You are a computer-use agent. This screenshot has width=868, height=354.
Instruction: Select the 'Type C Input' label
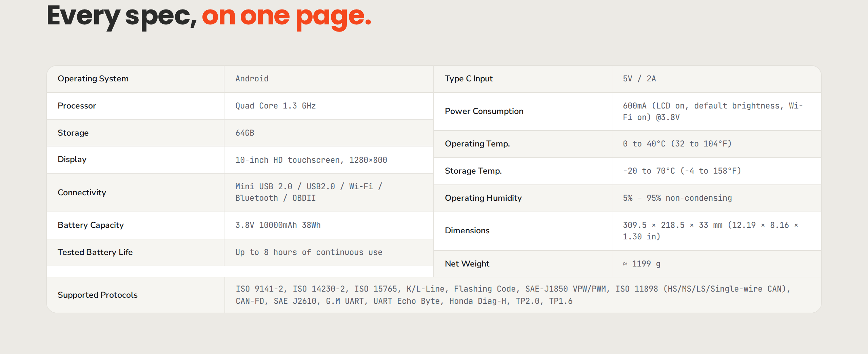(x=469, y=79)
